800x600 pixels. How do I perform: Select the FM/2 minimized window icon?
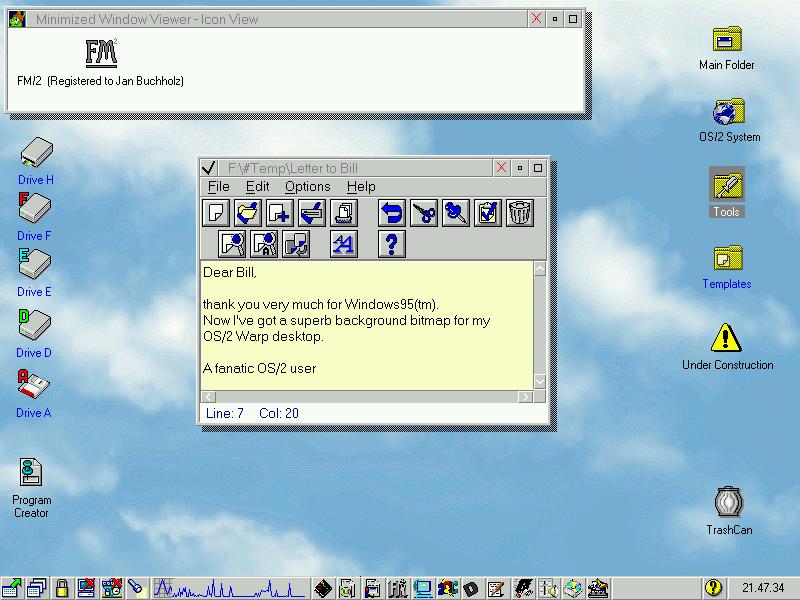[101, 52]
